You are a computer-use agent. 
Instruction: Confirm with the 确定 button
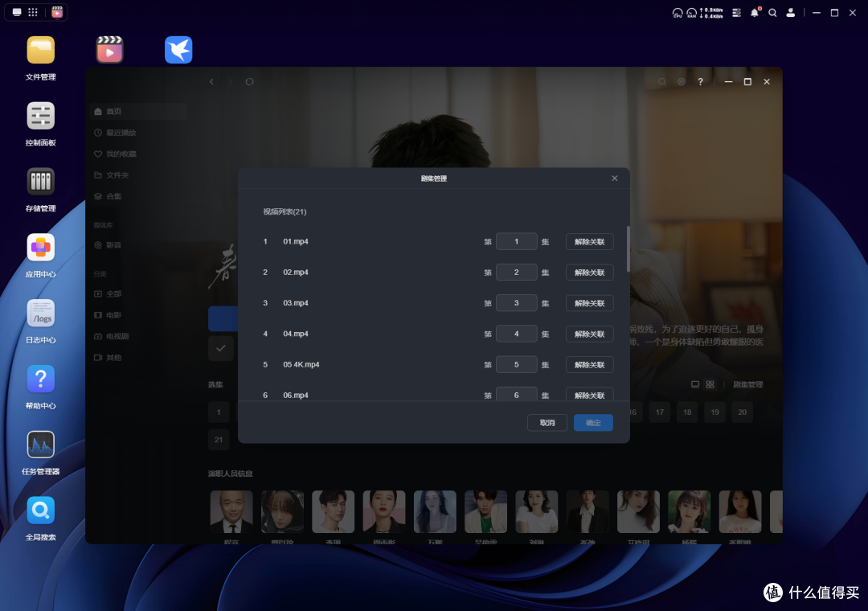tap(593, 423)
